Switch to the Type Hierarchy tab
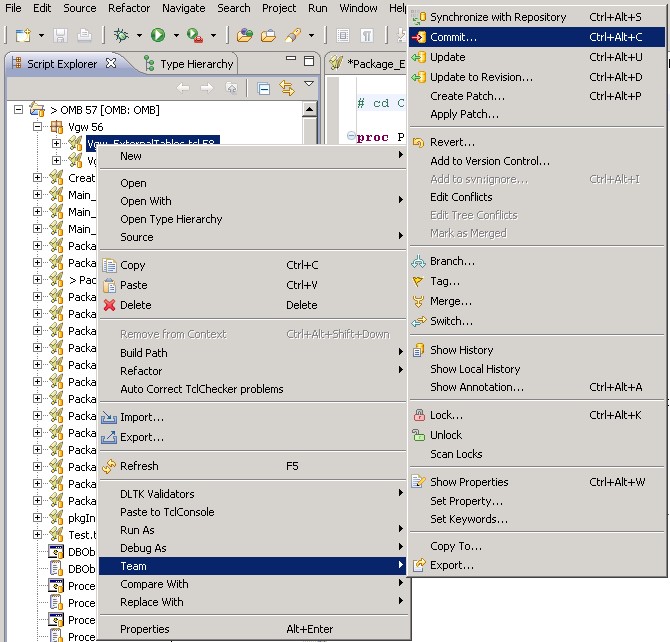This screenshot has width=670, height=642. (196, 64)
